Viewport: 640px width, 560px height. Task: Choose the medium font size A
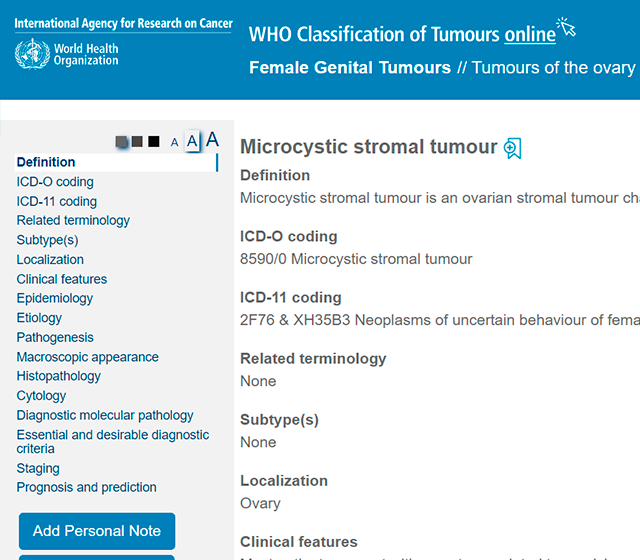[x=192, y=142]
